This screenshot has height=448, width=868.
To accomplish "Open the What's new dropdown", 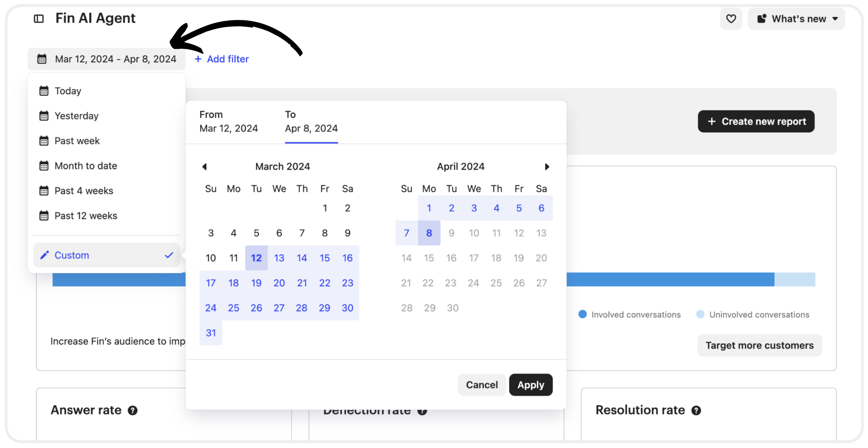I will (x=796, y=19).
